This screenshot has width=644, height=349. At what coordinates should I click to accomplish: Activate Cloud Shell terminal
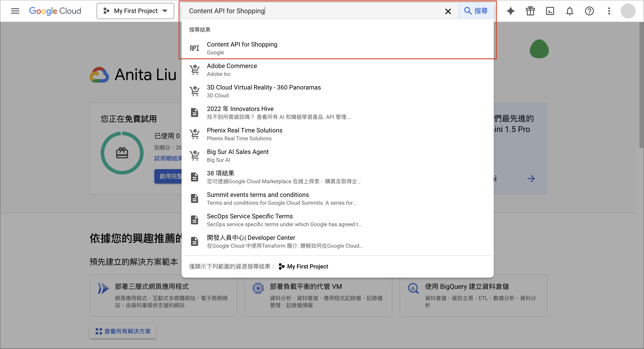(550, 11)
